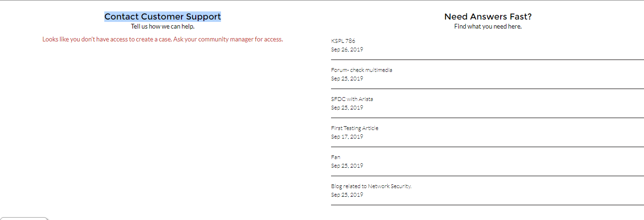Open the KSPL 786 article
The width and height of the screenshot is (644, 220).
tap(343, 41)
